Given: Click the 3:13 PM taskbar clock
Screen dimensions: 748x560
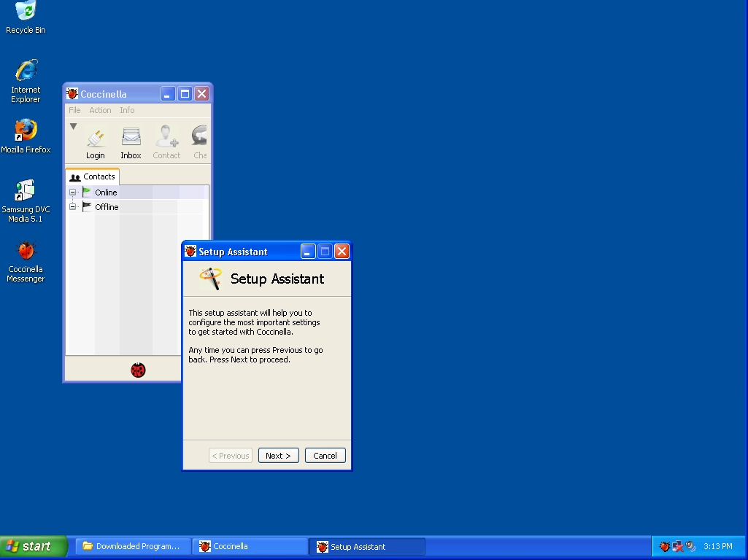Looking at the screenshot, I should [718, 546].
